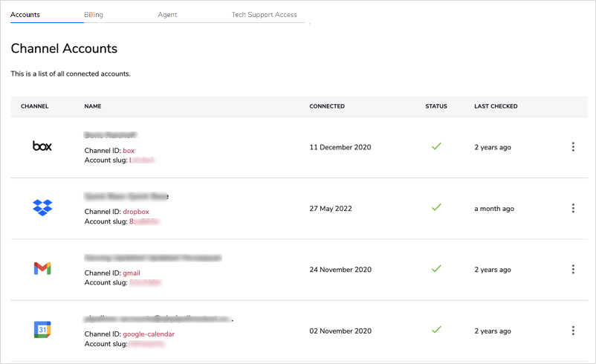Click the green status checkmark for Dropbox
Screen dimensions: 596x364
tap(436, 207)
